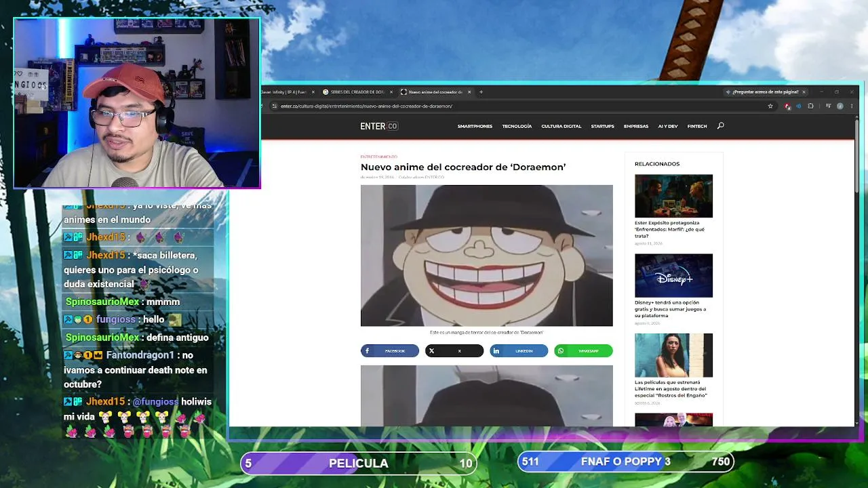The height and width of the screenshot is (488, 868).
Task: Click Jhexd15's '@fungioss holiwis' chat message
Action: pos(138,417)
